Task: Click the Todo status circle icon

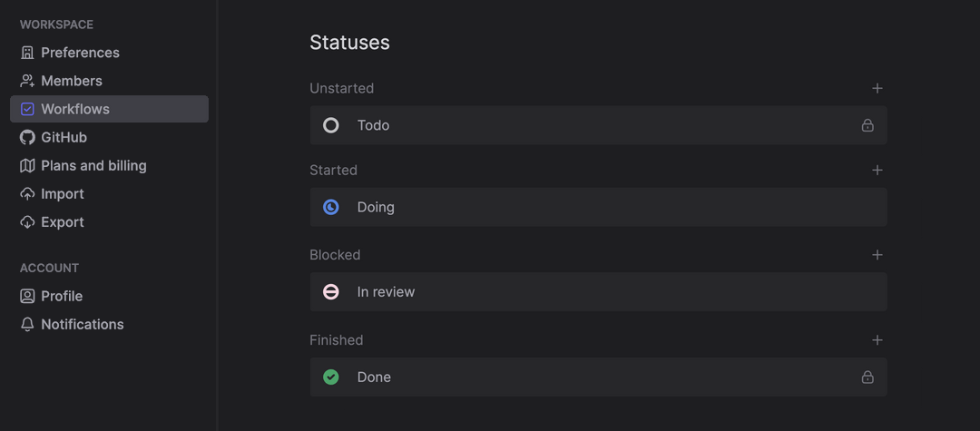Action: pyautogui.click(x=331, y=125)
